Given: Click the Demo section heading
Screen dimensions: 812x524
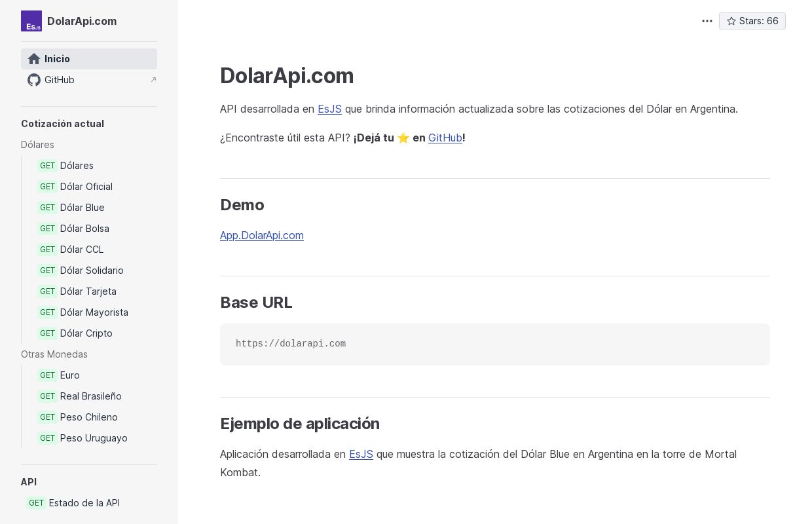Looking at the screenshot, I should coord(242,205).
